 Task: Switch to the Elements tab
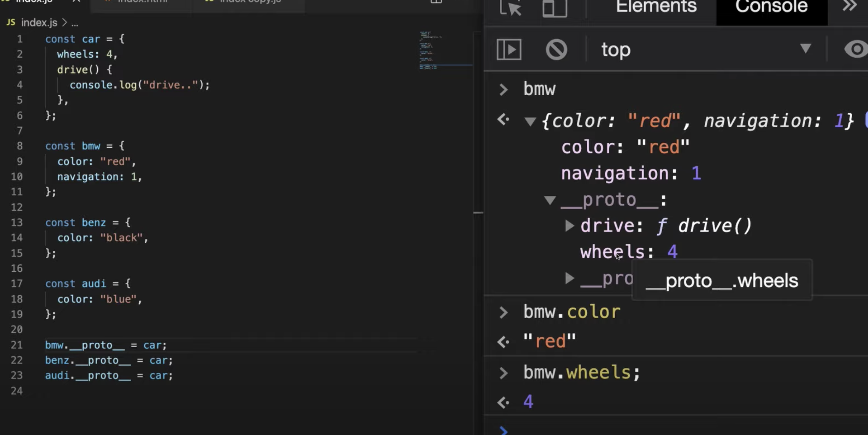click(656, 7)
